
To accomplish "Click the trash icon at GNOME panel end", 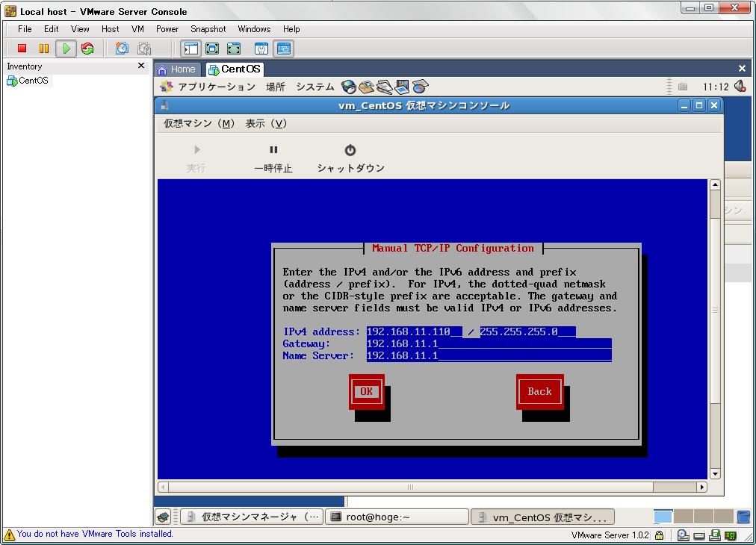I will click(743, 517).
